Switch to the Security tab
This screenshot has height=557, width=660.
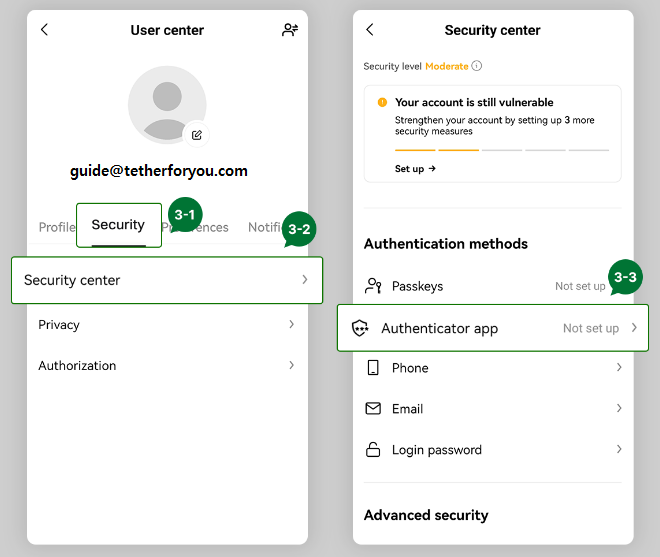(118, 225)
